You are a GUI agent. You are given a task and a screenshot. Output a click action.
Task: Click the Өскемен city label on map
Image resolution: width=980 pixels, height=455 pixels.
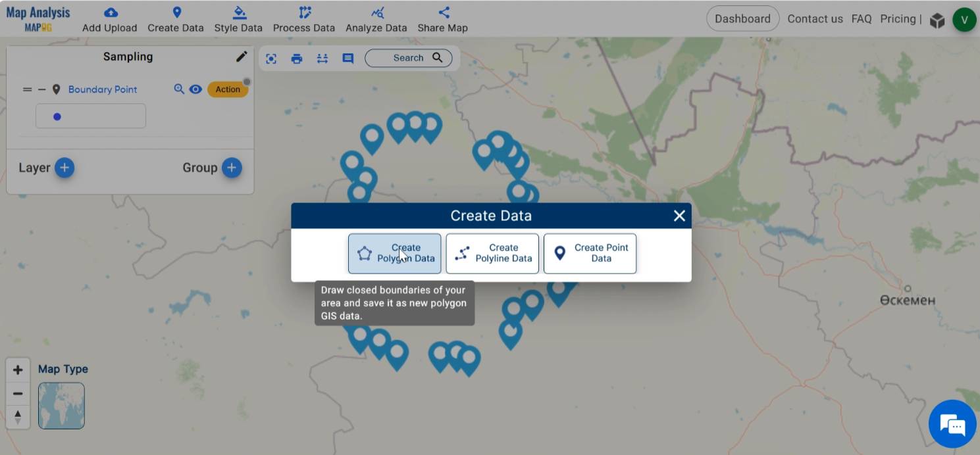[908, 300]
